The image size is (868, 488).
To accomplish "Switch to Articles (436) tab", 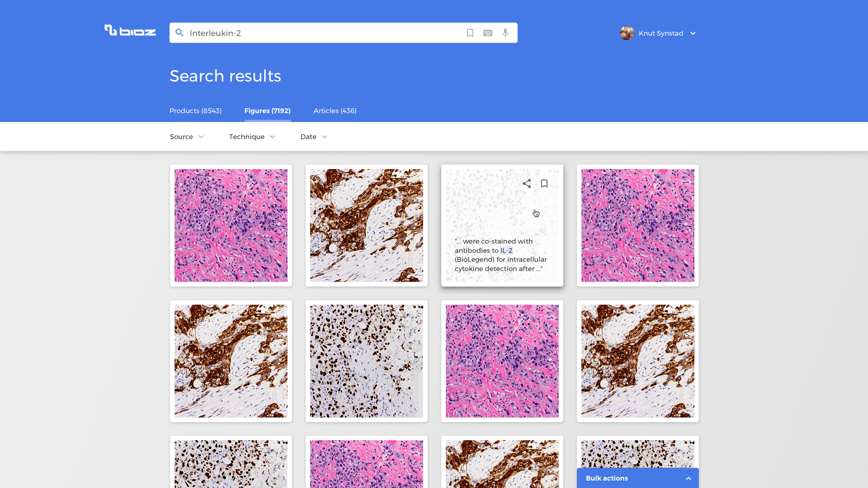I will point(335,111).
